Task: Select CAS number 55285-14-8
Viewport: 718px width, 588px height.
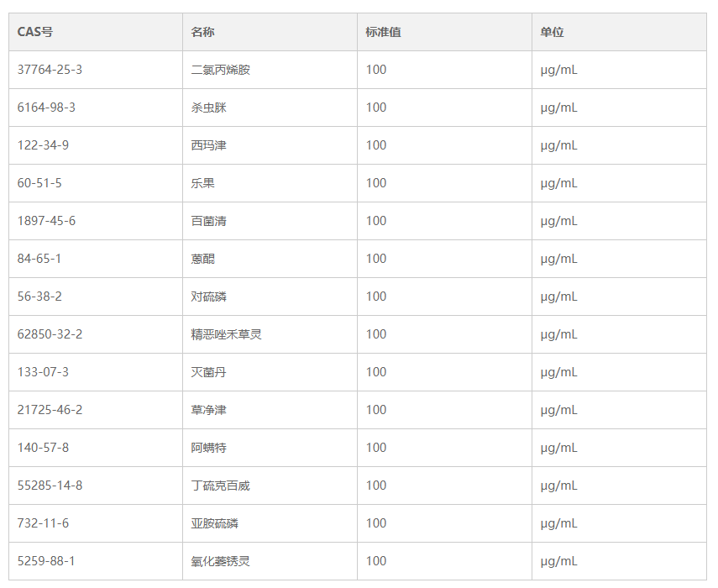Action: [x=50, y=486]
